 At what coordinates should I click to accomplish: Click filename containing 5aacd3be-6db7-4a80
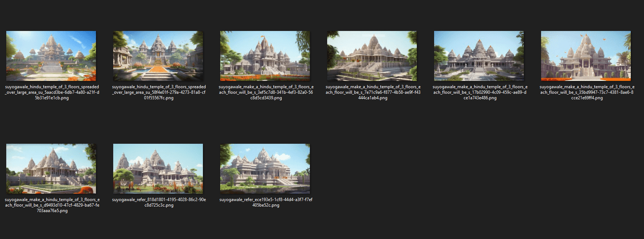52,93
